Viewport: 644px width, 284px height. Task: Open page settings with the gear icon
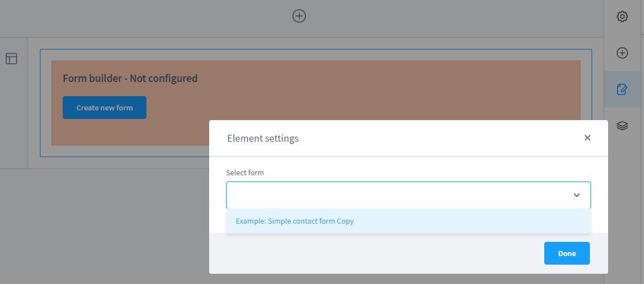[622, 17]
